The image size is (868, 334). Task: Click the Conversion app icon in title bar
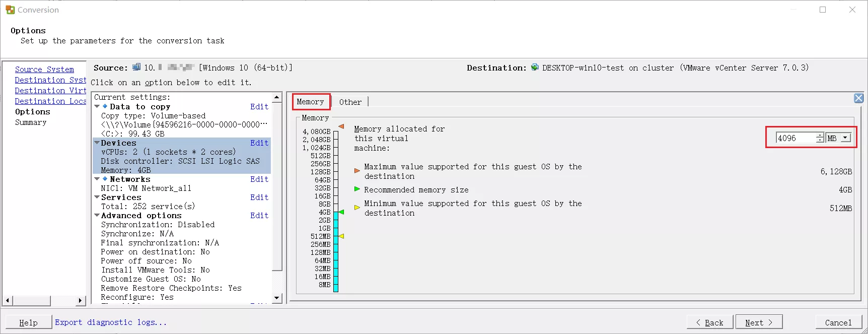pos(10,10)
